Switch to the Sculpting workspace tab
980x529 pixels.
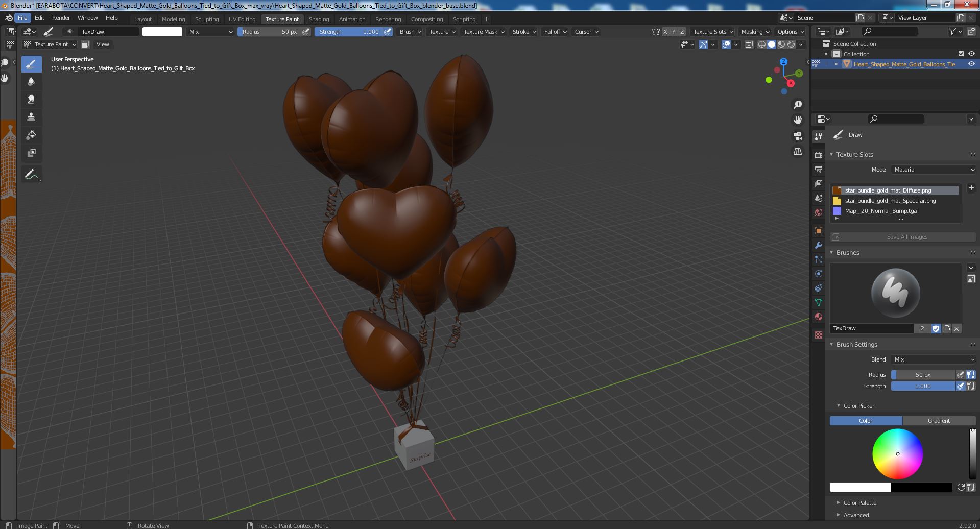[207, 19]
